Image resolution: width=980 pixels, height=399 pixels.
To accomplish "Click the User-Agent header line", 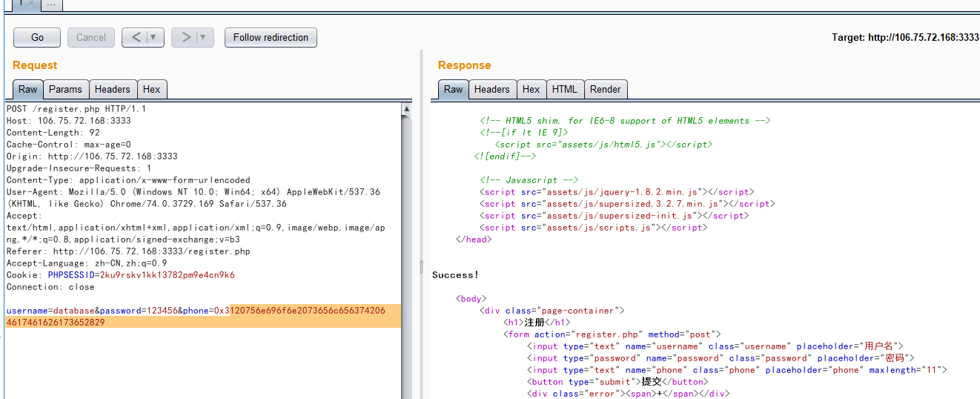I will (x=193, y=197).
